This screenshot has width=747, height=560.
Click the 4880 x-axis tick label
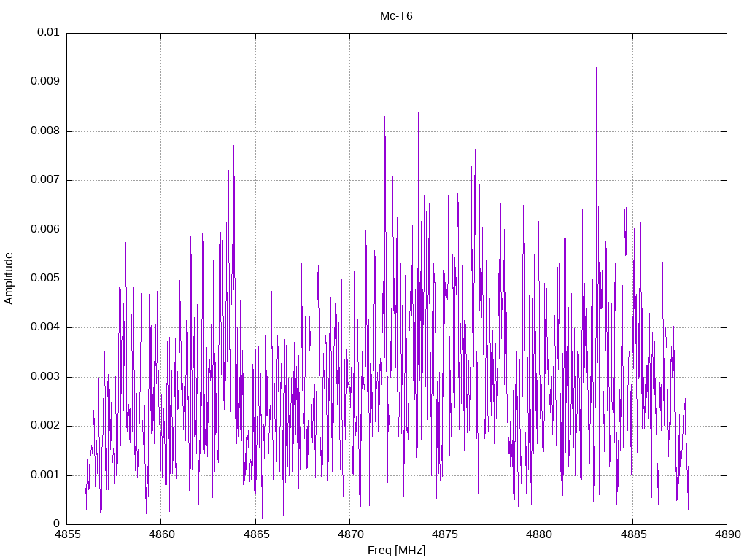tap(538, 534)
